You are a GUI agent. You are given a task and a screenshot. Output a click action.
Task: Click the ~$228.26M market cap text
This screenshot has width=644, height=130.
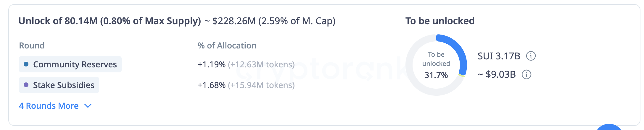(270, 21)
